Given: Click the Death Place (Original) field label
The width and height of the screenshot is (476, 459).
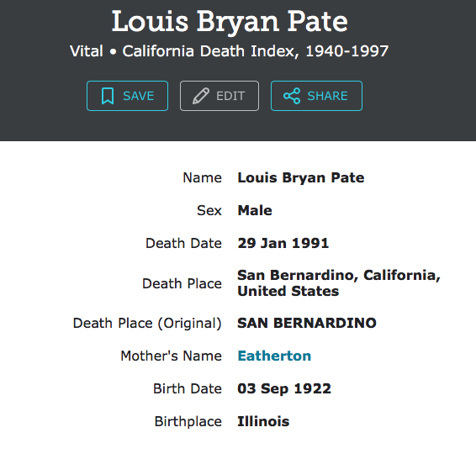Looking at the screenshot, I should (147, 323).
